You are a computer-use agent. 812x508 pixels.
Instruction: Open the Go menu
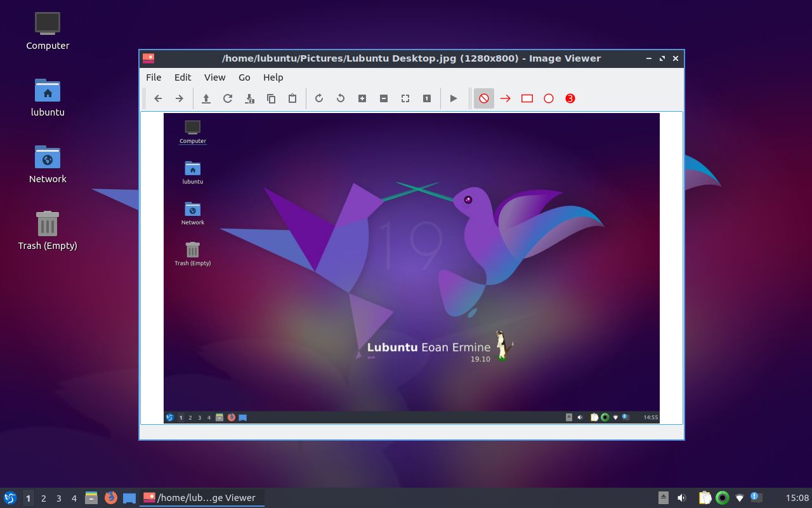pyautogui.click(x=244, y=77)
